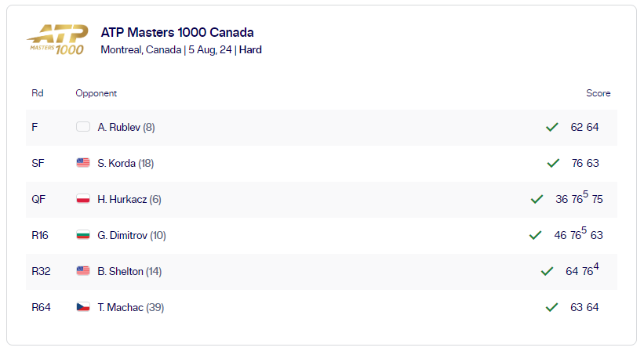Click the green checkmark in the R64 row
This screenshot has width=644, height=351.
[x=551, y=308]
